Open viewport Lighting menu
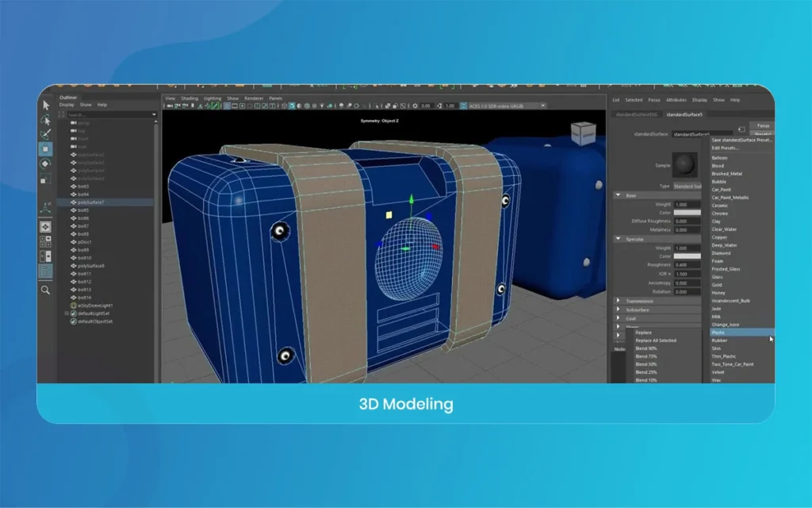The image size is (812, 508). pos(213,98)
